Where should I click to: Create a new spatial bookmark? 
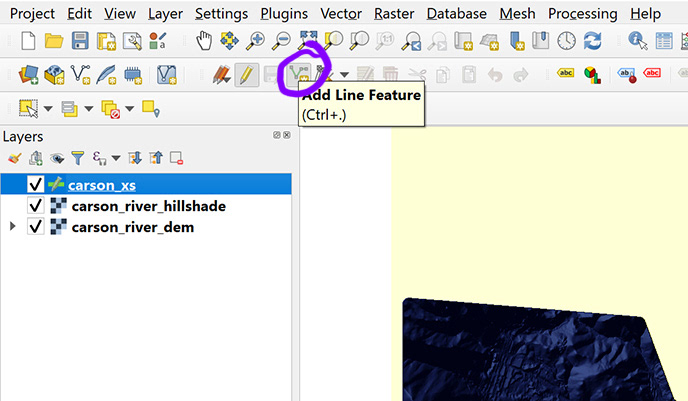[x=515, y=41]
